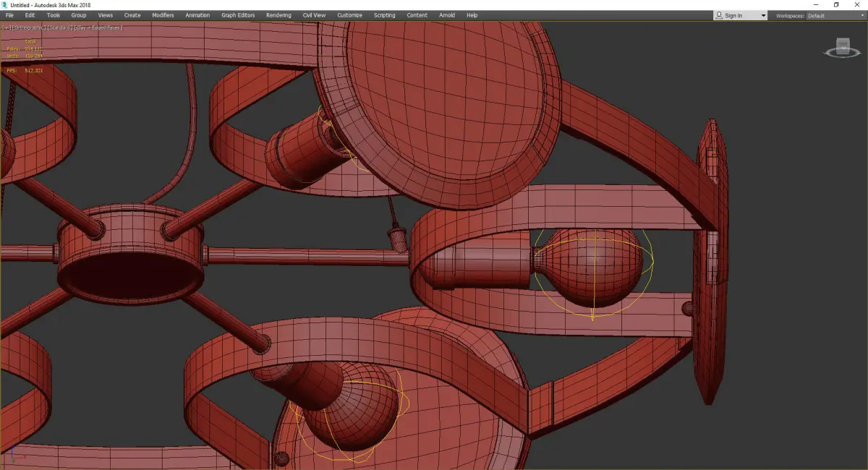Open the Customize menu
This screenshot has height=470, width=868.
pos(349,15)
